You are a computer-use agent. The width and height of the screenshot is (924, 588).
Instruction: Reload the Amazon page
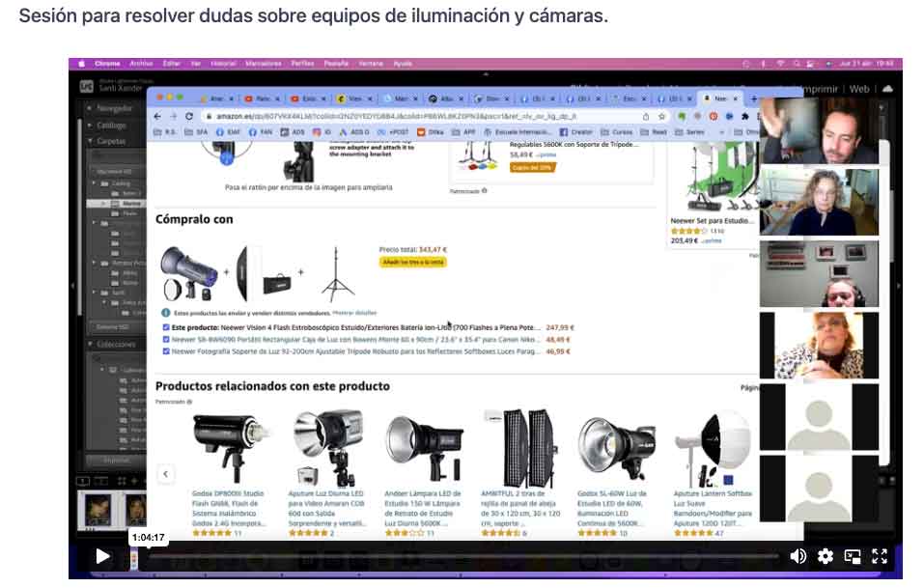click(x=189, y=116)
